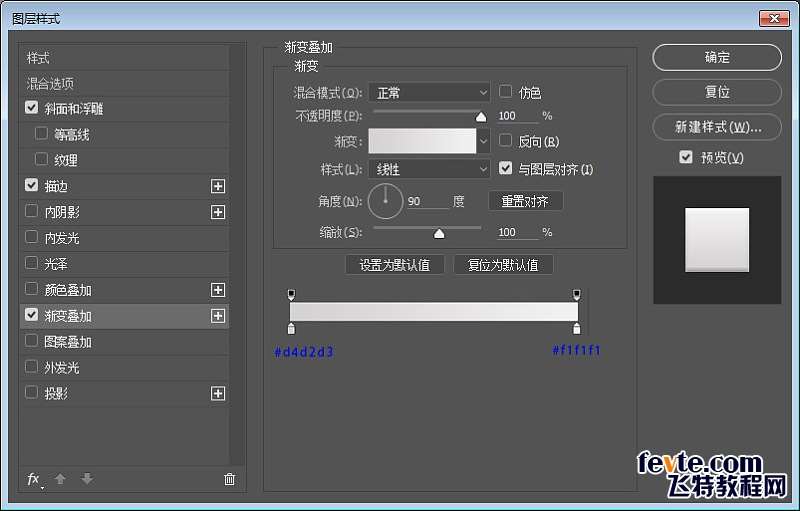Uncheck the 渐变叠加 checkbox
This screenshot has width=800, height=511.
(32, 315)
